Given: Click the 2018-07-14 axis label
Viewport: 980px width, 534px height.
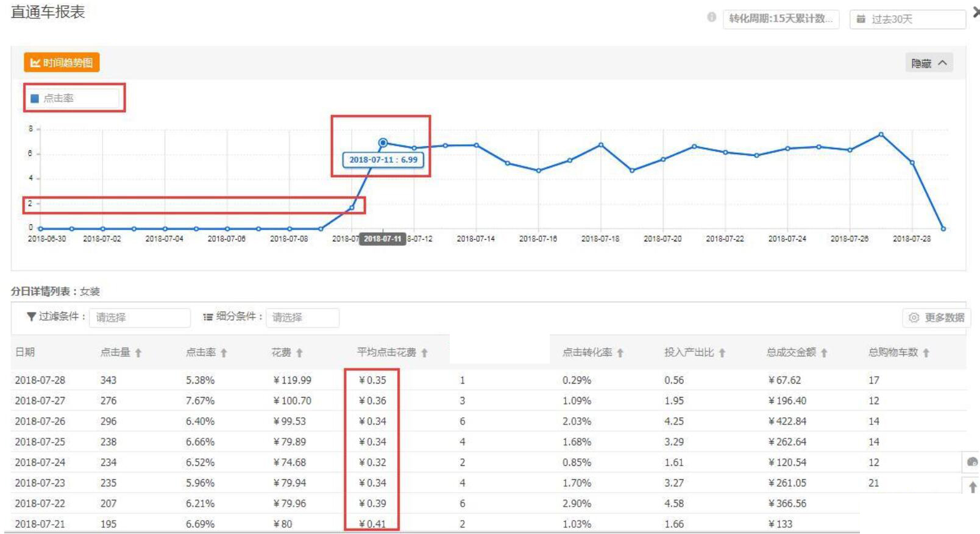Looking at the screenshot, I should pos(476,239).
